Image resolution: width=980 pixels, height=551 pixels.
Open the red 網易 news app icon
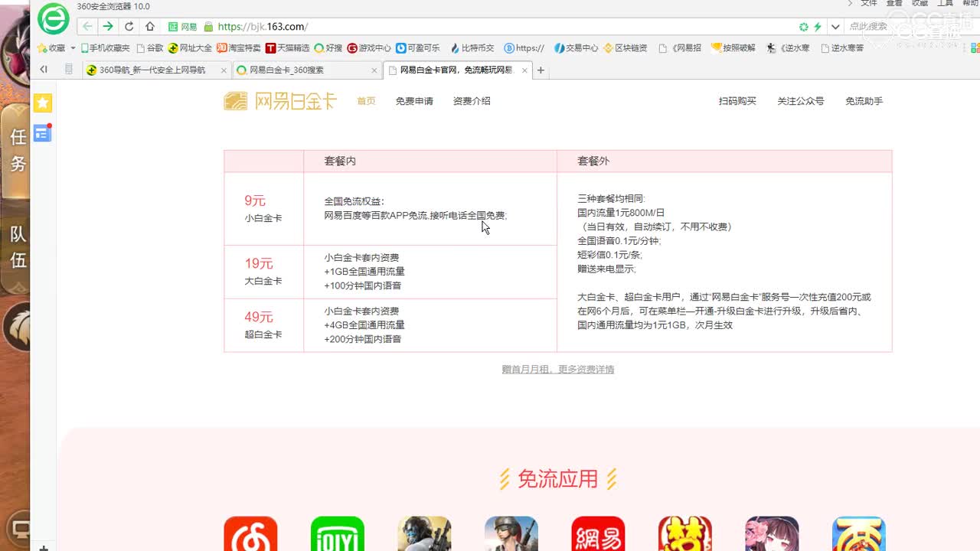598,533
